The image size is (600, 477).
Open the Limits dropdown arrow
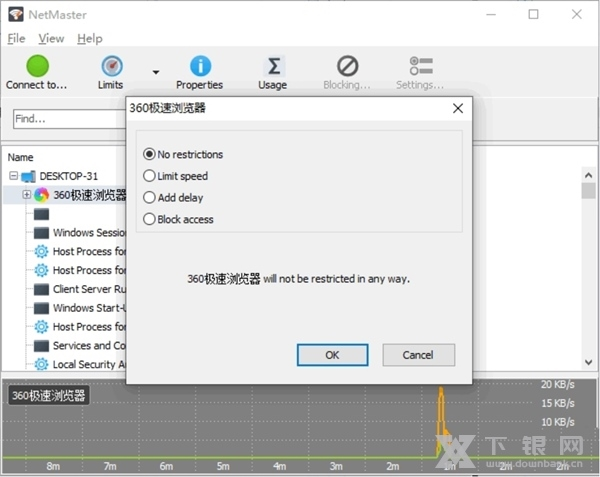(x=156, y=72)
